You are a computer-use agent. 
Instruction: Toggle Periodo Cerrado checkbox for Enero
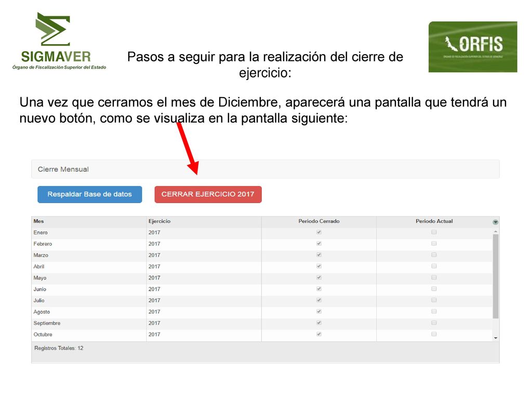319,232
